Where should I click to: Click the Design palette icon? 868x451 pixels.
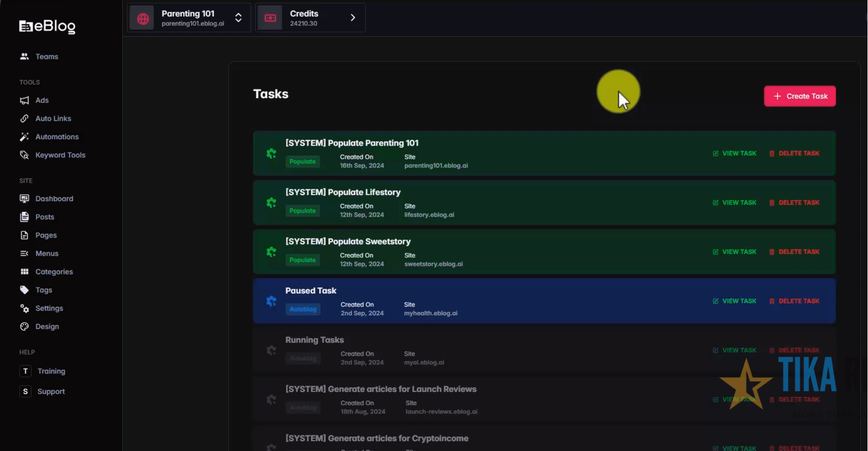click(x=24, y=327)
